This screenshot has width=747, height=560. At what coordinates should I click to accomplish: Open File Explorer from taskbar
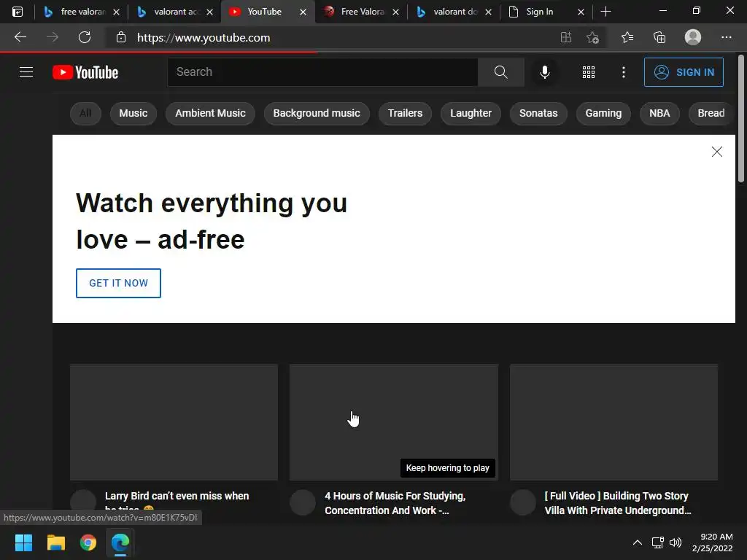tap(55, 542)
